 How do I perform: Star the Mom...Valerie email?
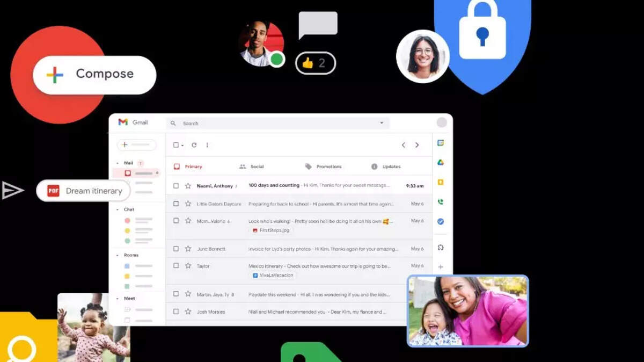[x=188, y=221]
